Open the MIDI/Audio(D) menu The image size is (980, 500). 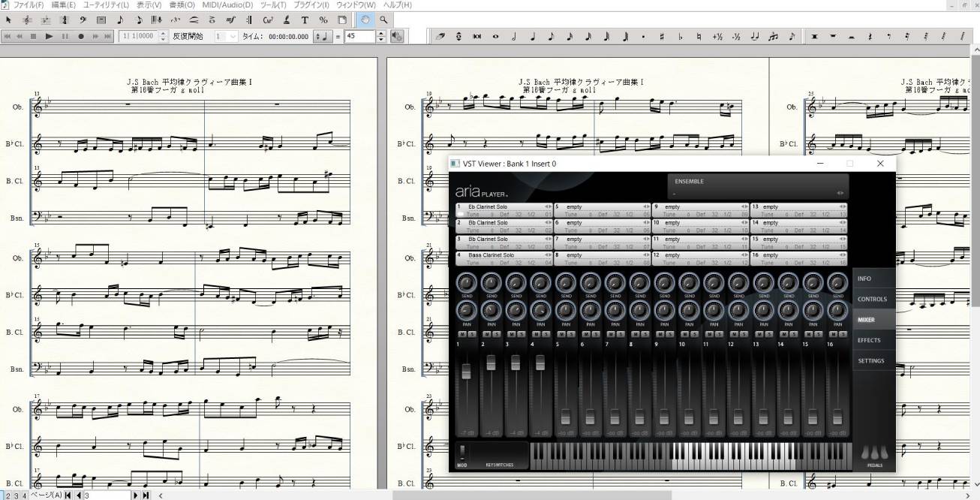(x=227, y=5)
